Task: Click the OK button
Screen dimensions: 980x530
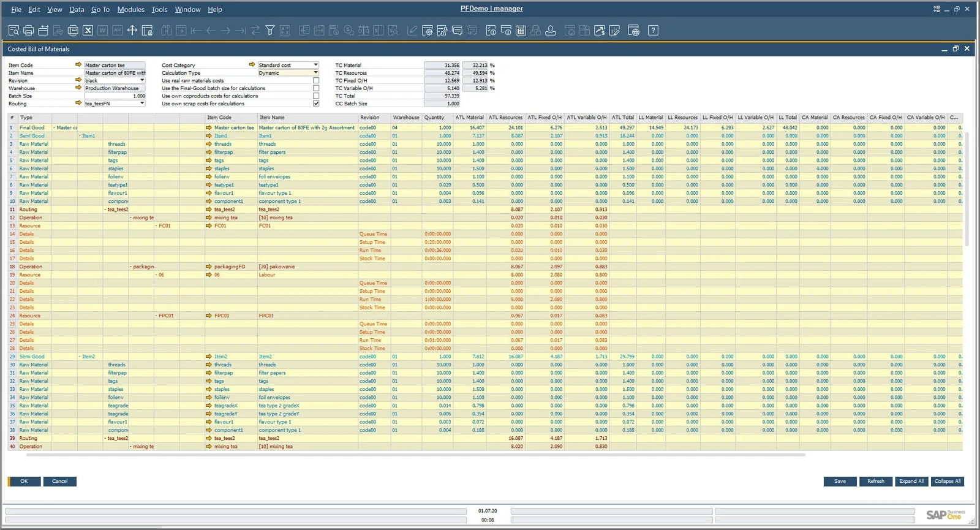Action: 24,482
